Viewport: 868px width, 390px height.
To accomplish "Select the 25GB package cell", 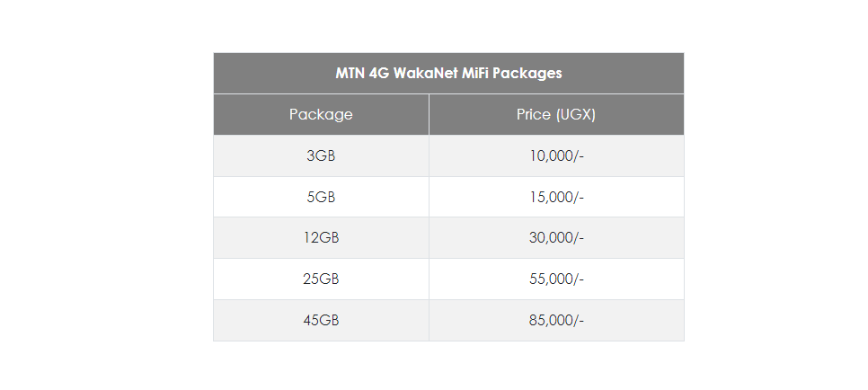I will [x=321, y=279].
